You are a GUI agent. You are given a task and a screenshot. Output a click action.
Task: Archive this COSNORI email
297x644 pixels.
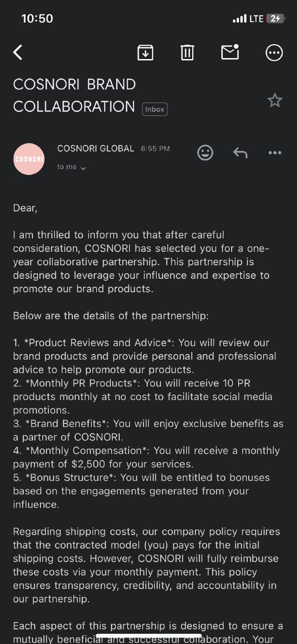pos(145,53)
